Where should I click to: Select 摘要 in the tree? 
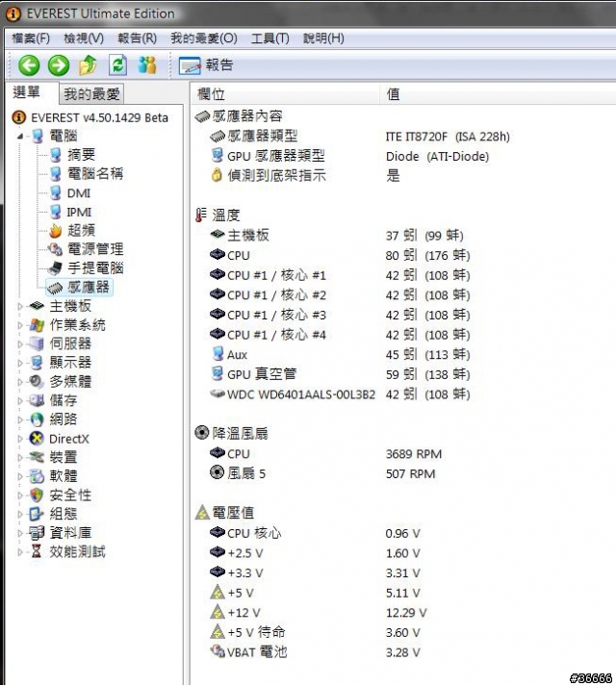pyautogui.click(x=81, y=155)
